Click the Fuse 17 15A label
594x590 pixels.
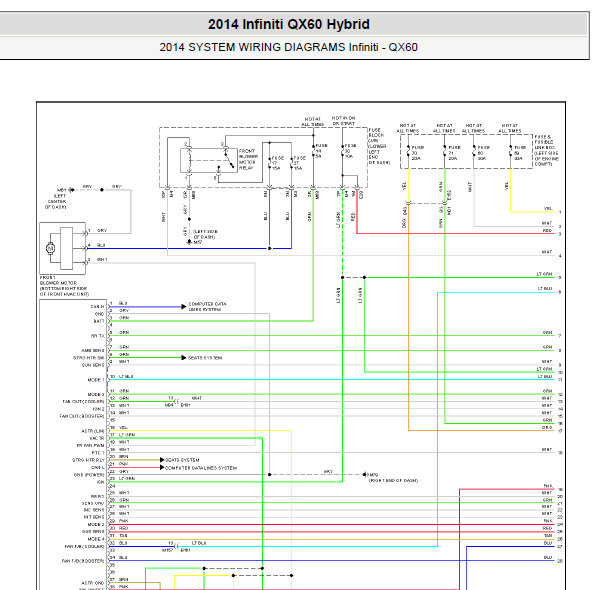(277, 163)
